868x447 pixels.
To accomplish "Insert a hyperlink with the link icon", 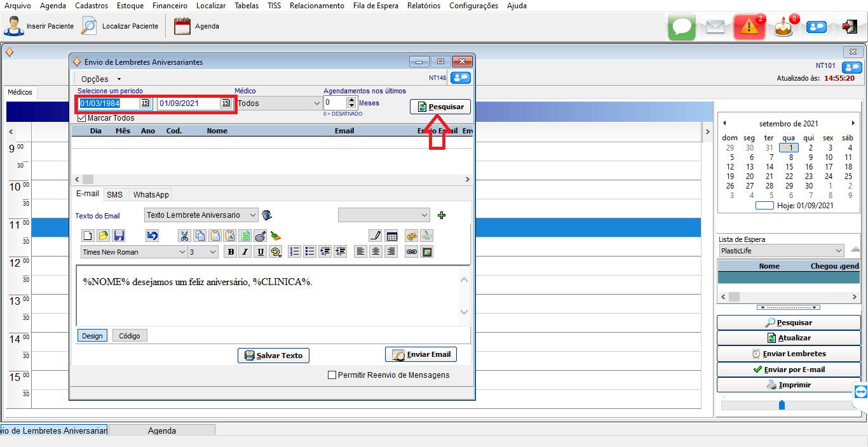I will point(411,252).
